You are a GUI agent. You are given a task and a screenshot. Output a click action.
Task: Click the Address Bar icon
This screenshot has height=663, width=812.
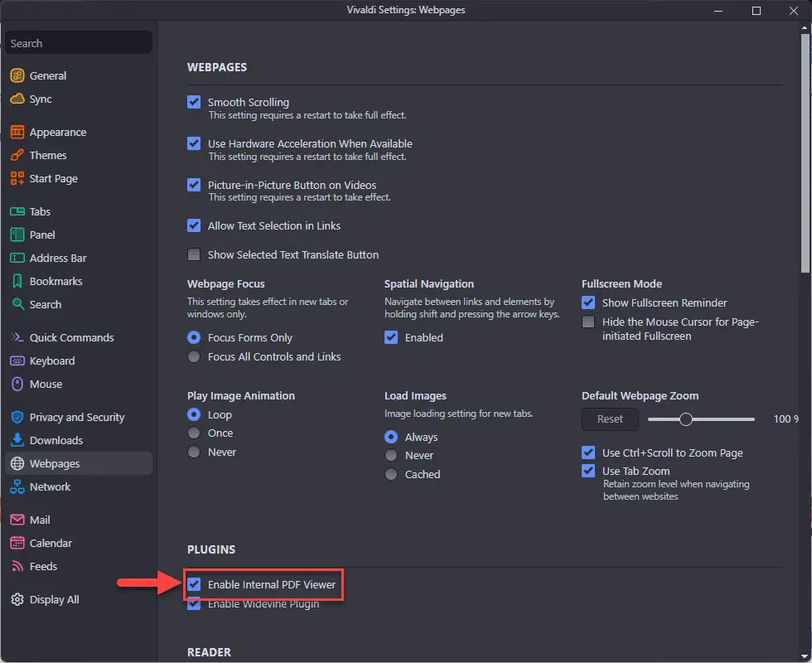point(17,258)
